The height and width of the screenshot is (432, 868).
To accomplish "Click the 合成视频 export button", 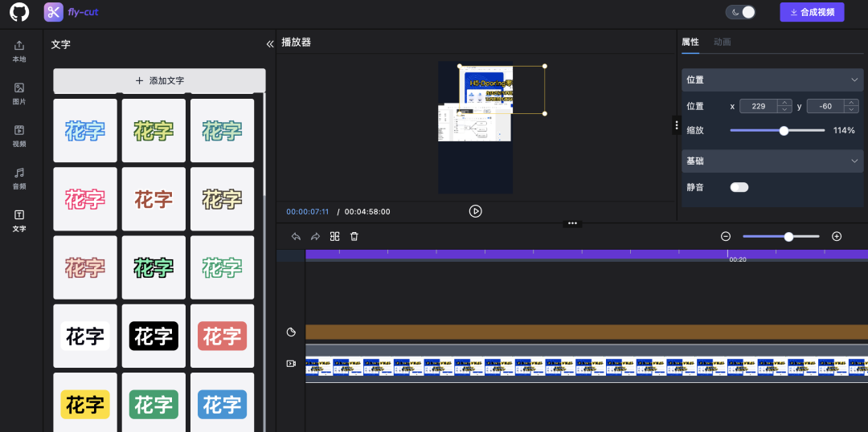I will pos(812,12).
